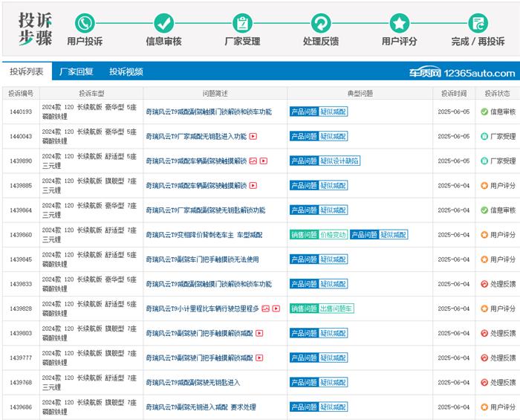
Task: Click 厂家受理 status icon in row 1440043
Action: pyautogui.click(x=484, y=136)
